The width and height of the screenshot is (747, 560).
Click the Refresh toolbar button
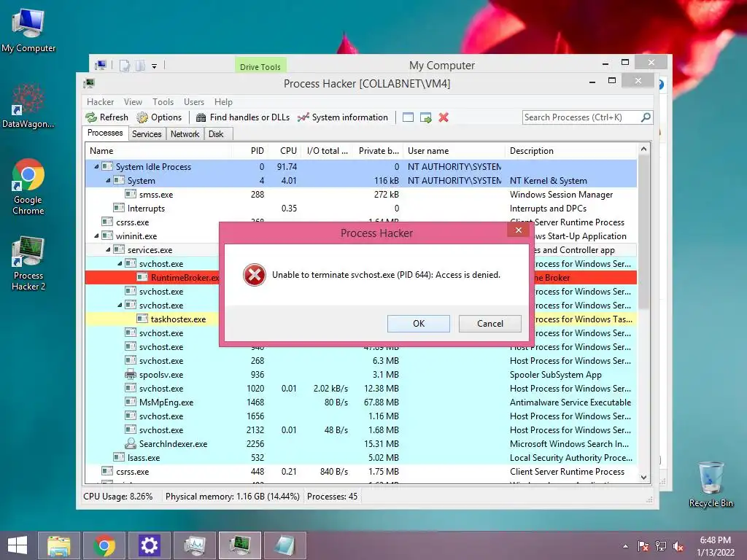[107, 117]
